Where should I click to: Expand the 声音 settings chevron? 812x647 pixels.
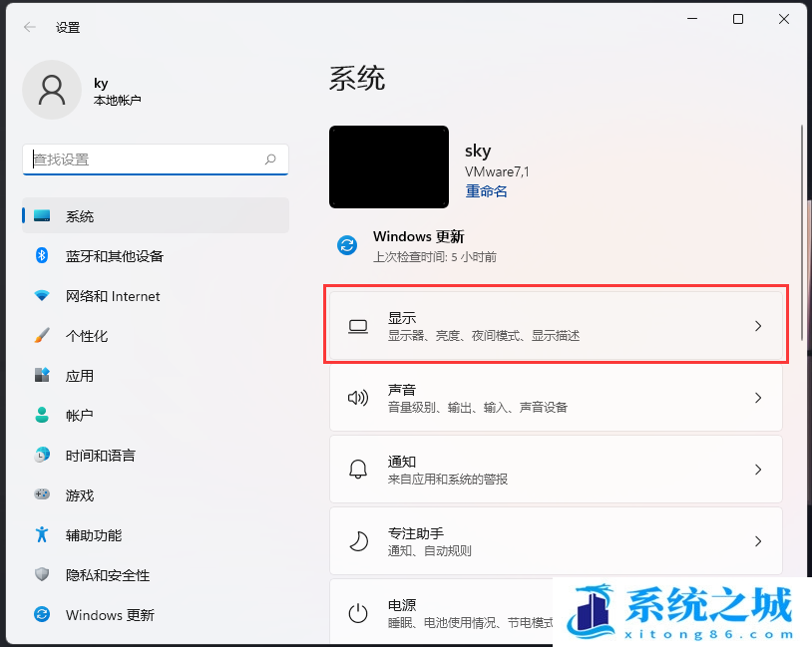(x=758, y=398)
